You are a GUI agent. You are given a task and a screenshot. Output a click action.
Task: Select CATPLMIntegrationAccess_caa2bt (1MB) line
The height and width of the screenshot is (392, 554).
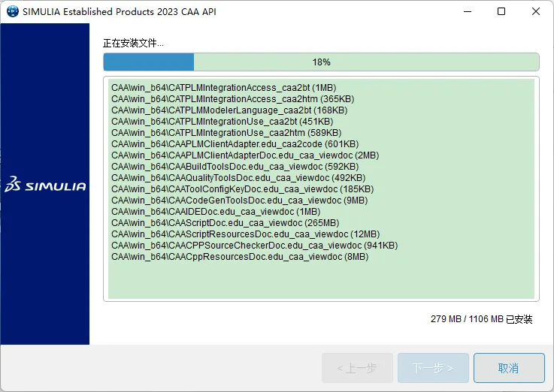click(224, 88)
